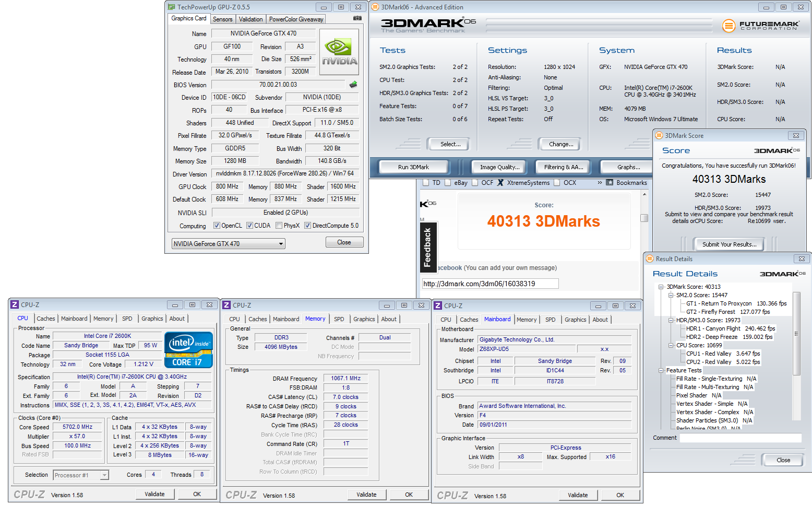Open the Bookmarks label in the bookmarks bar
This screenshot has width=812, height=517.
[x=631, y=183]
